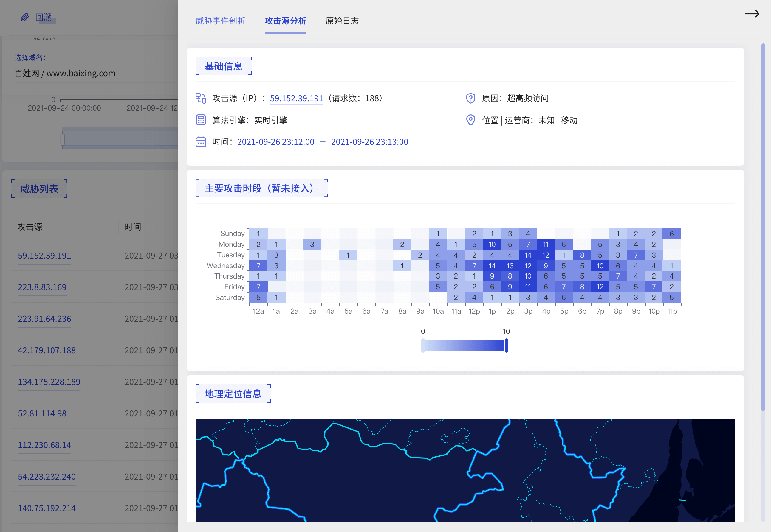Click the close-panel arrow icon
The image size is (771, 532).
click(x=752, y=14)
